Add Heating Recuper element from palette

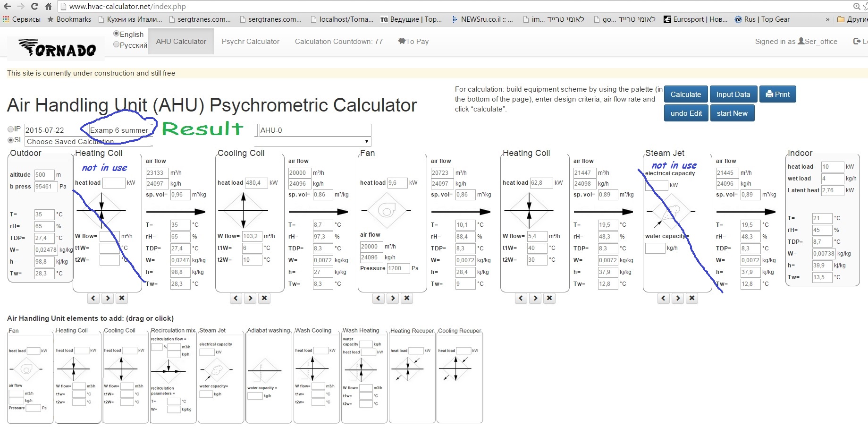412,376
